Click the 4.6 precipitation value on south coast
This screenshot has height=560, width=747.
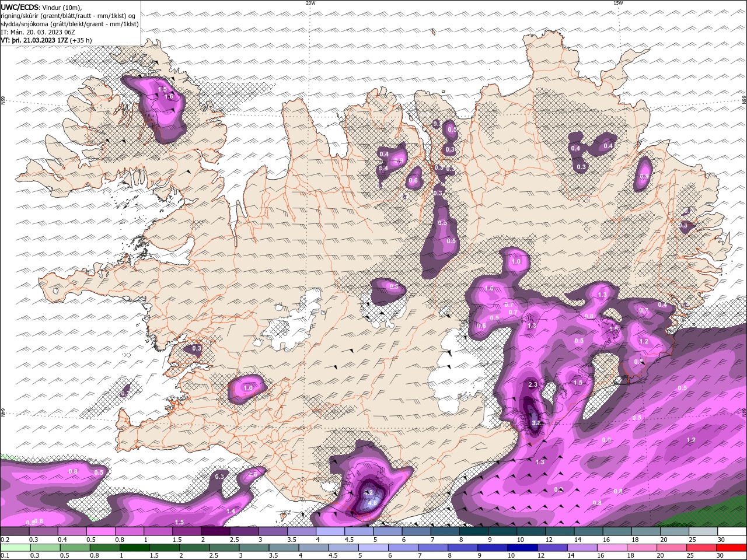pyautogui.click(x=373, y=502)
